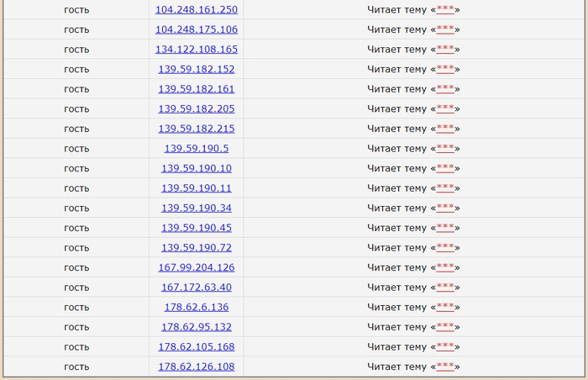Open IP address 139.59.190.11 link
This screenshot has height=380, width=588.
click(x=197, y=188)
